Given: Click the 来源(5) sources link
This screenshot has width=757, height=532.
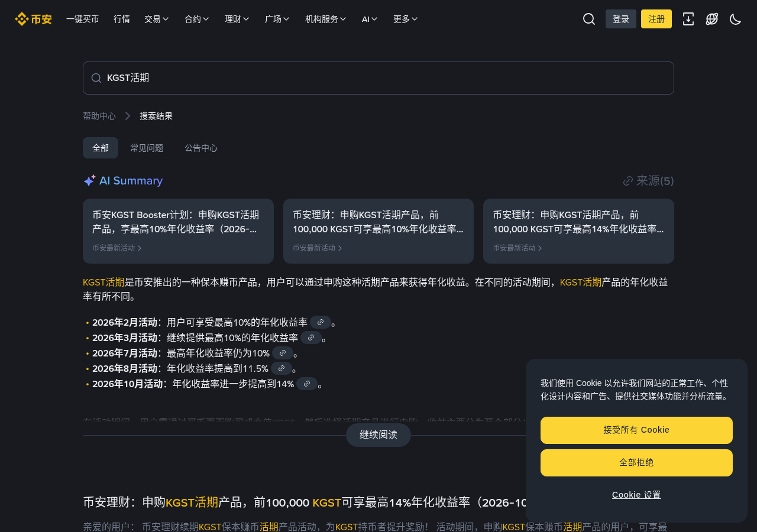Looking at the screenshot, I should pos(649,181).
